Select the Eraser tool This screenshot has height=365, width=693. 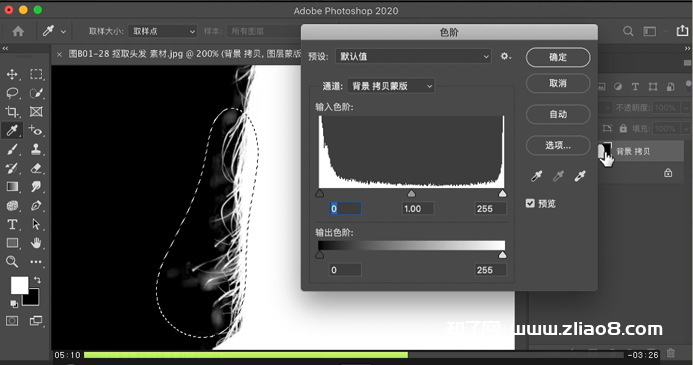36,168
